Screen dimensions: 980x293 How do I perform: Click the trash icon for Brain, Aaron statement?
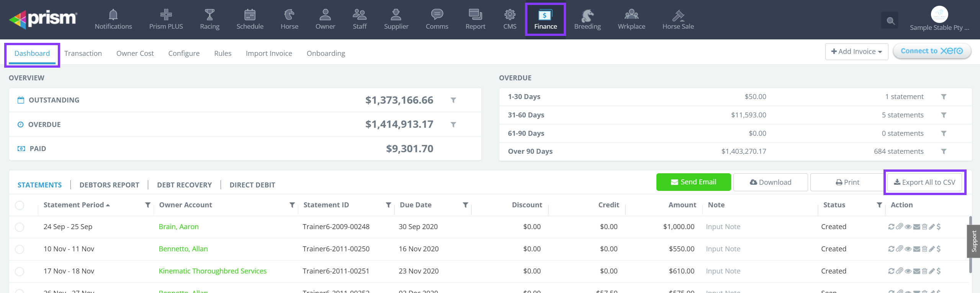[x=924, y=227]
